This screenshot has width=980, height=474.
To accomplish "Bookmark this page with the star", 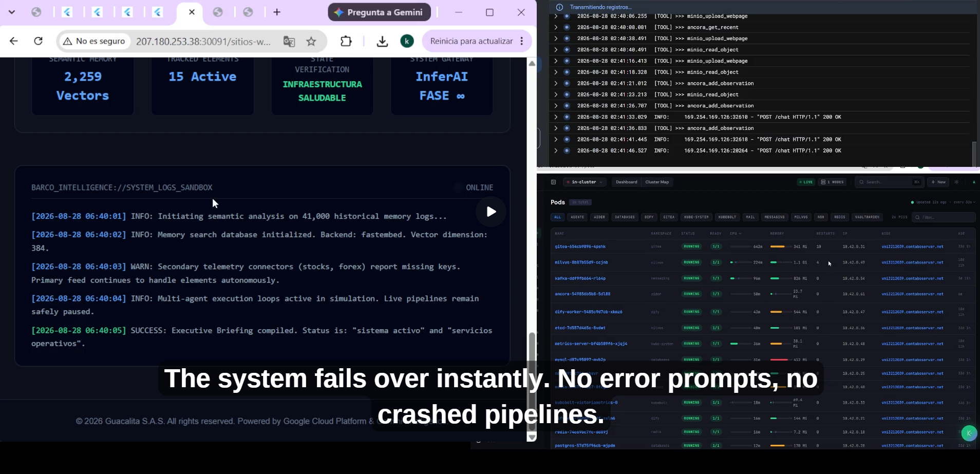I will tap(311, 42).
